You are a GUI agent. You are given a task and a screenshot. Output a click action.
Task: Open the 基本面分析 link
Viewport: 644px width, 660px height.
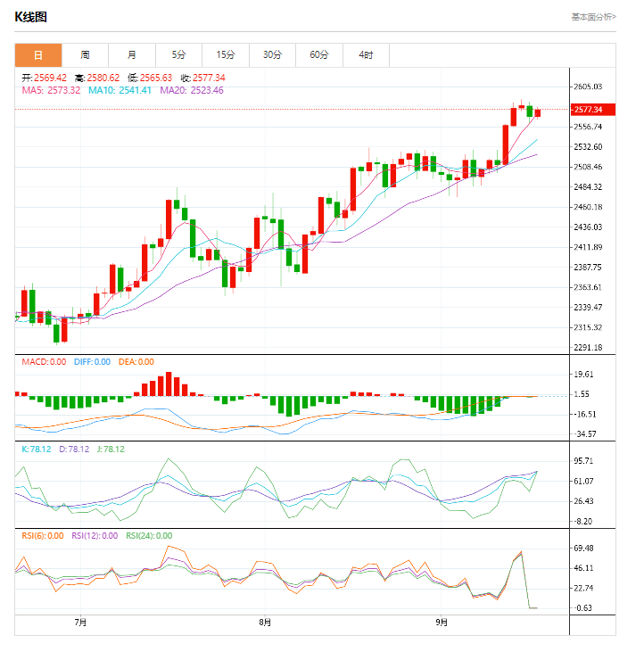point(592,16)
